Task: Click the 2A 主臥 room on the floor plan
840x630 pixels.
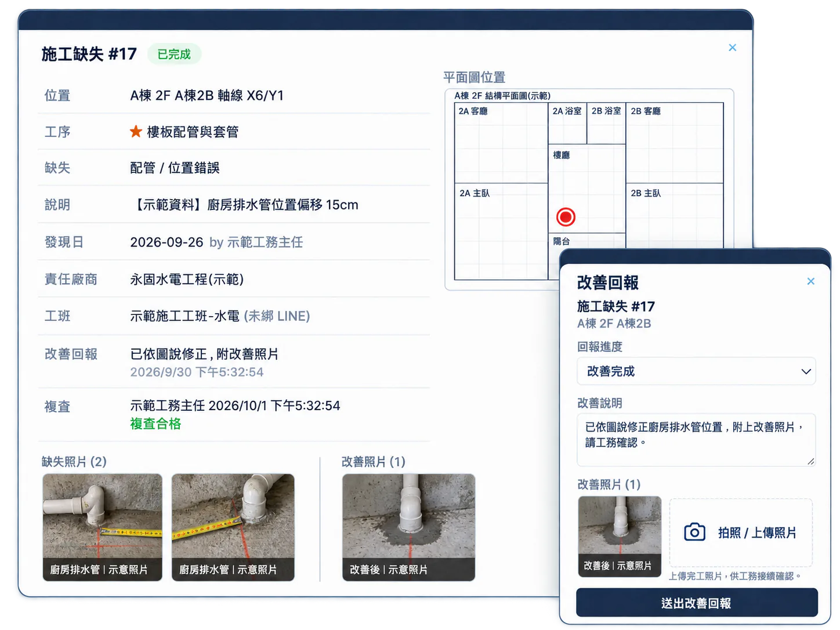Action: 501,231
